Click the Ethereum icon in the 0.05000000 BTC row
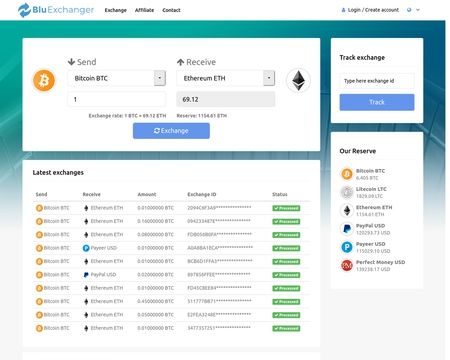 pyautogui.click(x=86, y=315)
